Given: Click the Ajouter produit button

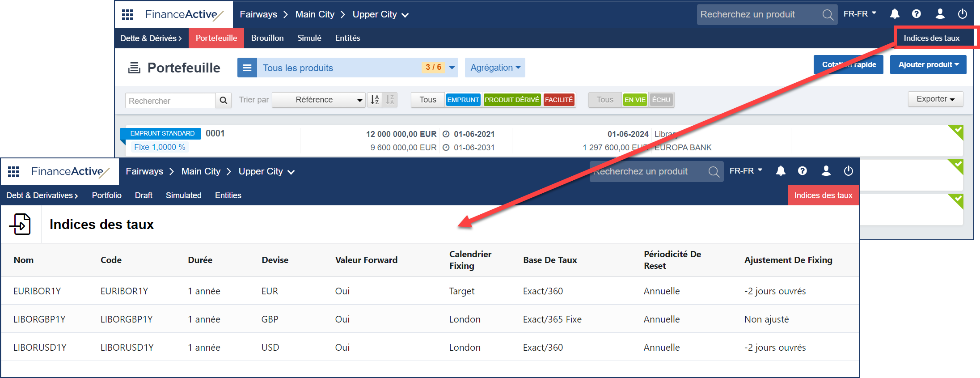Looking at the screenshot, I should pyautogui.click(x=928, y=64).
